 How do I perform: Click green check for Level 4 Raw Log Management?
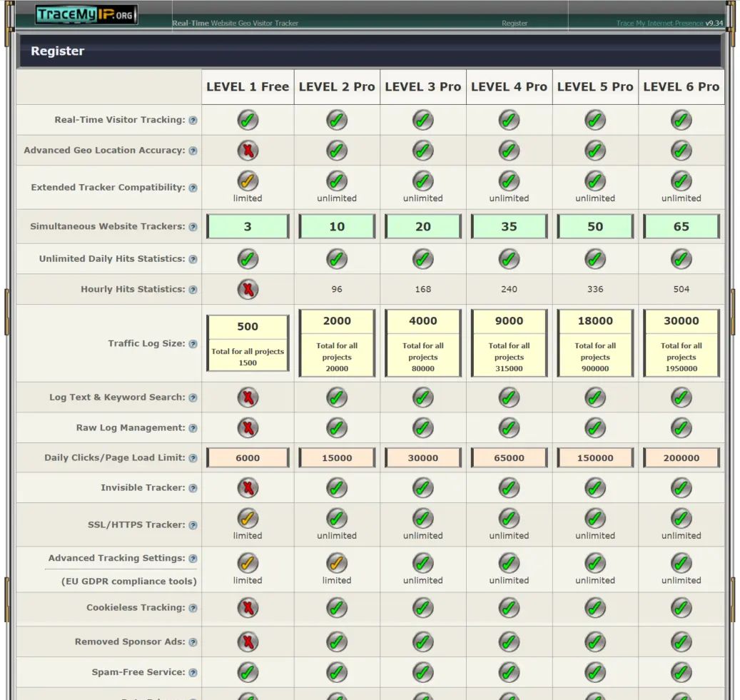tap(509, 428)
